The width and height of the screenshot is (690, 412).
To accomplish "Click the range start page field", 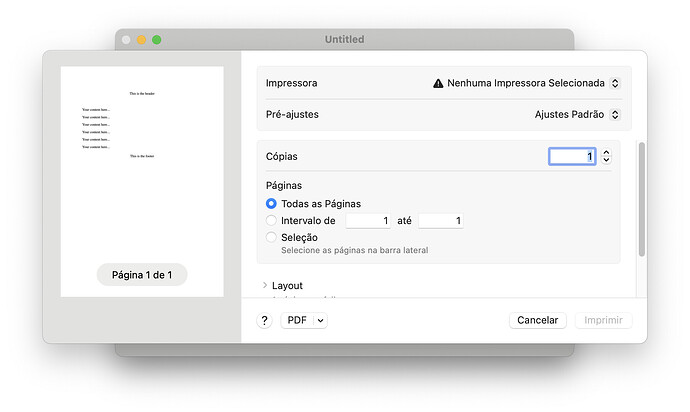I will click(368, 220).
